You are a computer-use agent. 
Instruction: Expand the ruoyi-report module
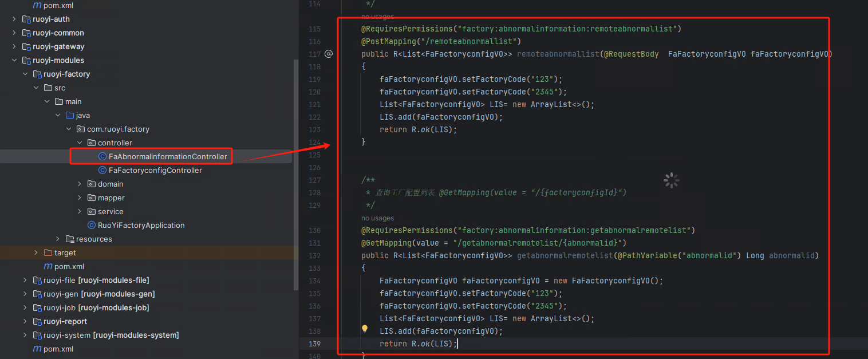[x=25, y=321]
